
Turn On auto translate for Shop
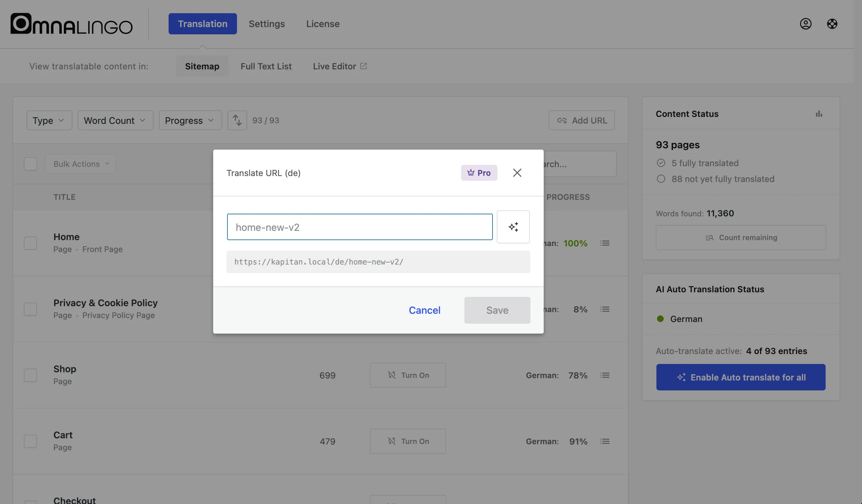(408, 375)
